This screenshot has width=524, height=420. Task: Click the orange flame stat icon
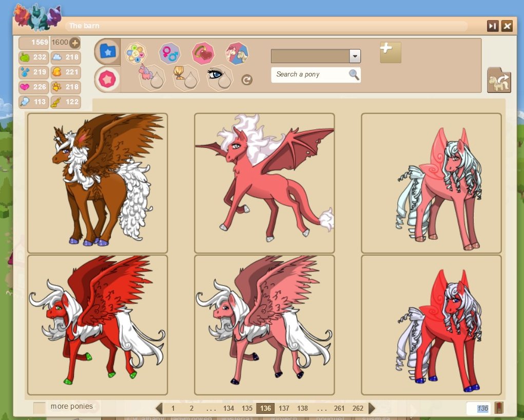pos(57,72)
